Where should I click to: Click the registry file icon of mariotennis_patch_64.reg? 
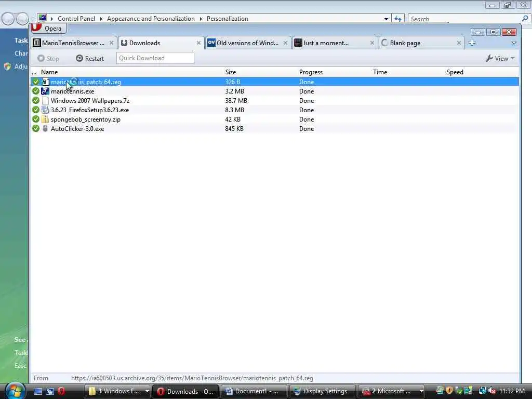[45, 82]
